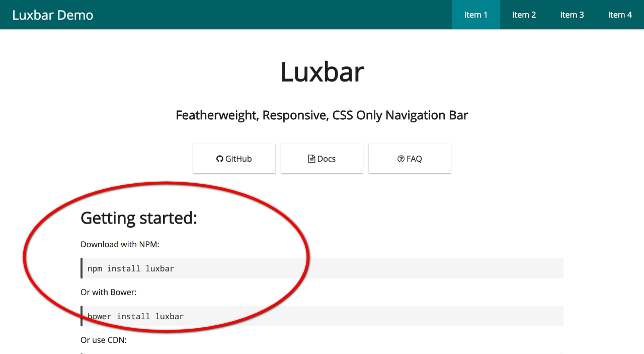Click the GitHub octocat icon
Screen dimensions: 644x354
tap(219, 159)
